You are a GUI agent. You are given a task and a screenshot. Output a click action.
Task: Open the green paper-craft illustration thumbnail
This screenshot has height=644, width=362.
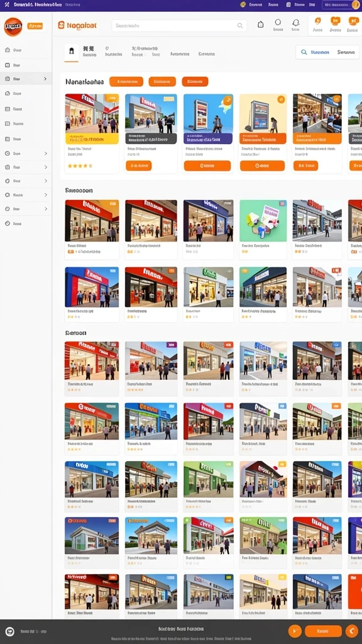coord(263,220)
